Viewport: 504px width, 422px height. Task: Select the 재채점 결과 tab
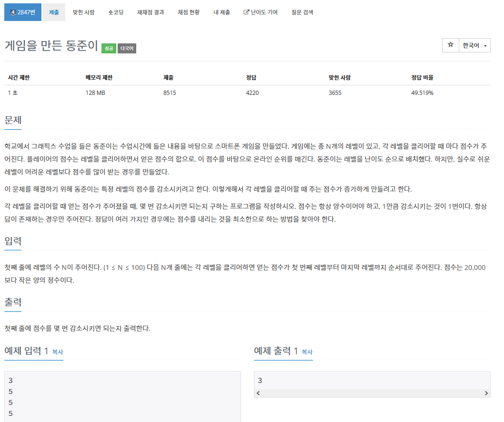[x=150, y=12]
